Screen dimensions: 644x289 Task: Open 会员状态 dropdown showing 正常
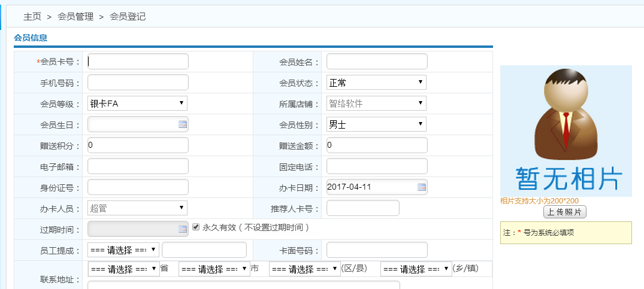tap(376, 83)
